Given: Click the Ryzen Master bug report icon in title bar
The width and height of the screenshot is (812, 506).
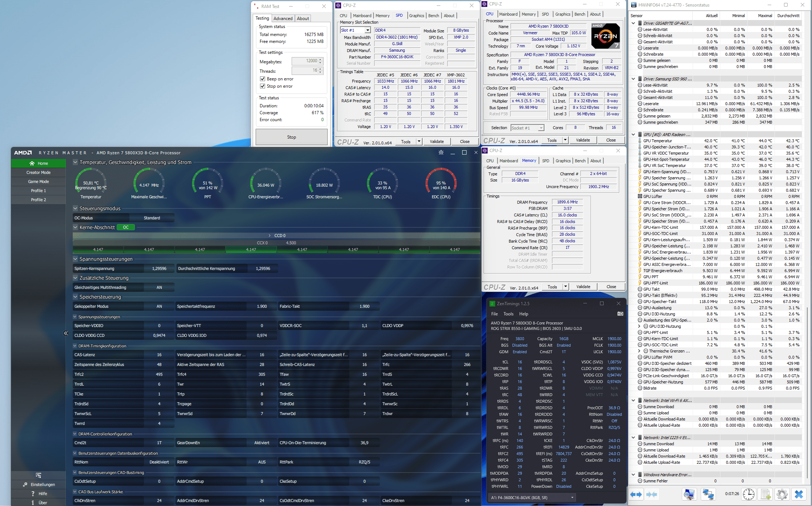Looking at the screenshot, I should (441, 152).
